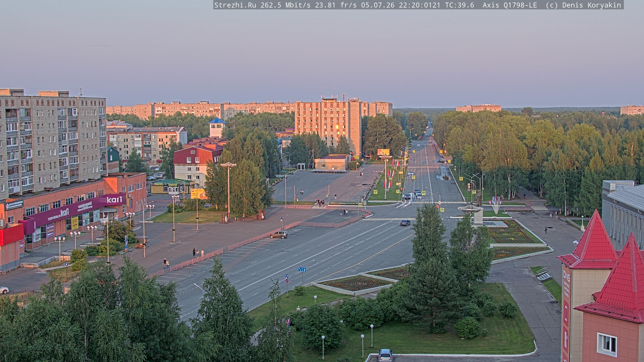Select the "(c) Denis Koryakin" copyright text
Viewport: 644px width, 362px height.
(x=583, y=5)
